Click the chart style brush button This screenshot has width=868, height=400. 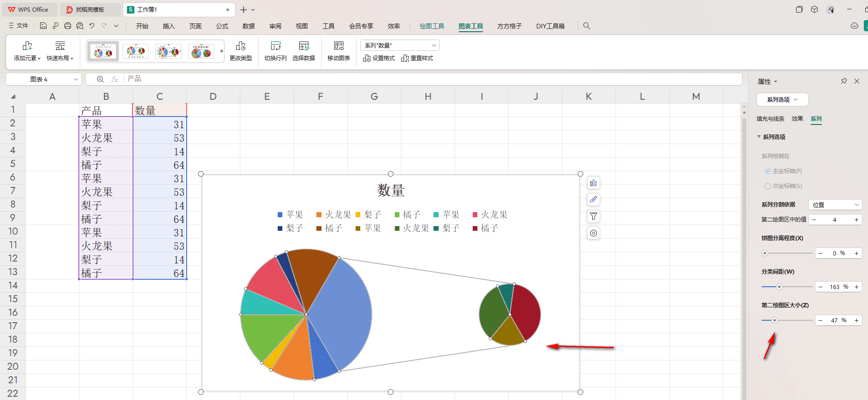point(594,200)
